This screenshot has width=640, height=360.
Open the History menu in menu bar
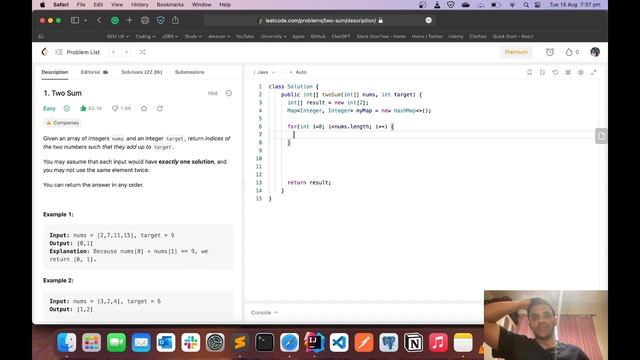point(140,4)
